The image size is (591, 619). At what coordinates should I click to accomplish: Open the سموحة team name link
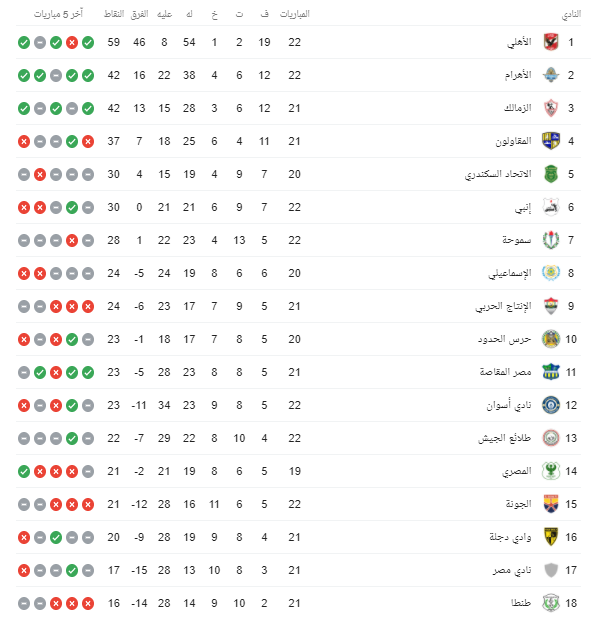coord(516,240)
